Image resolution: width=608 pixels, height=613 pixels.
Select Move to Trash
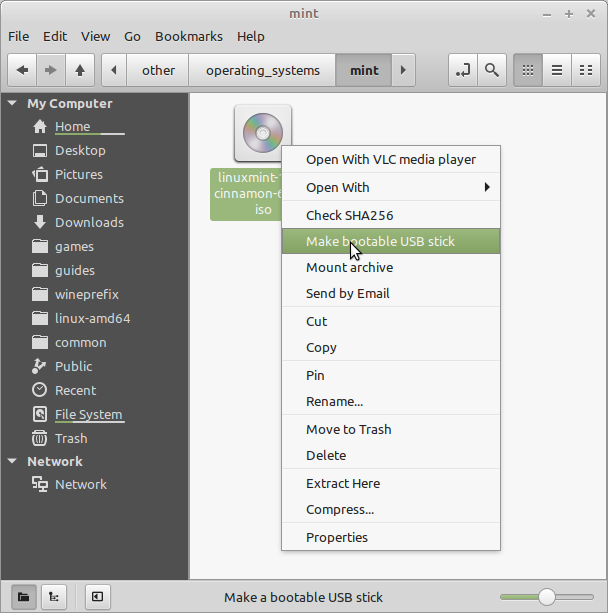(391, 429)
